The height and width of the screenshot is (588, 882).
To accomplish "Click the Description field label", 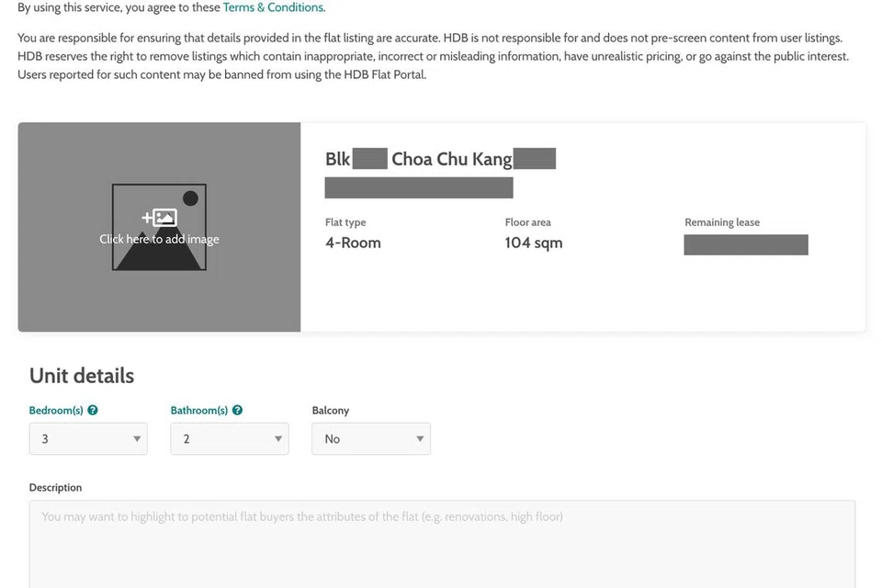I will pos(55,488).
